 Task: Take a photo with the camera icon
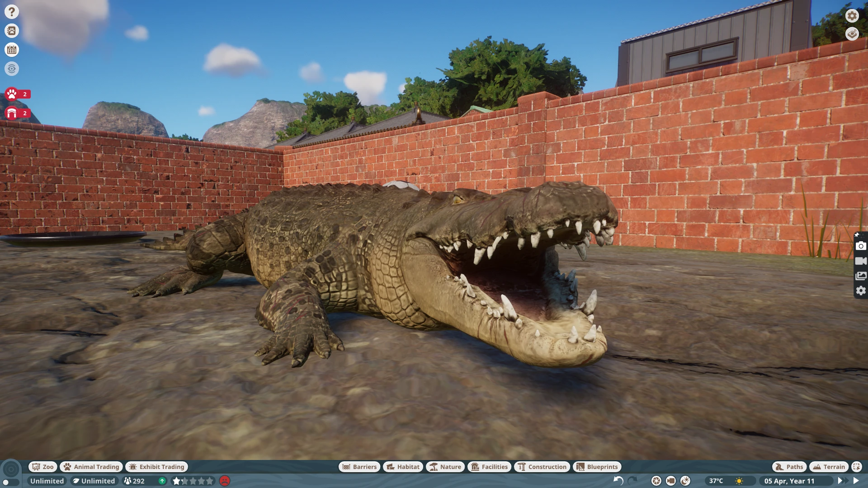861,246
